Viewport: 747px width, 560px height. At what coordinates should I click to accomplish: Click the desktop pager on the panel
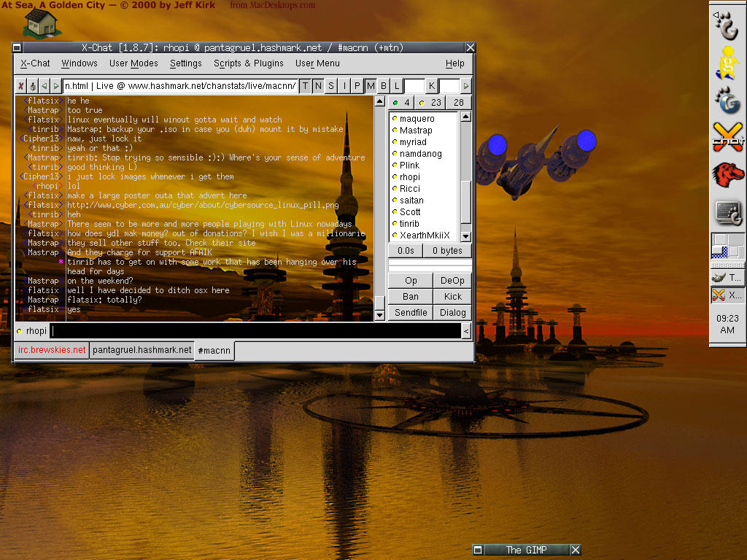(727, 245)
